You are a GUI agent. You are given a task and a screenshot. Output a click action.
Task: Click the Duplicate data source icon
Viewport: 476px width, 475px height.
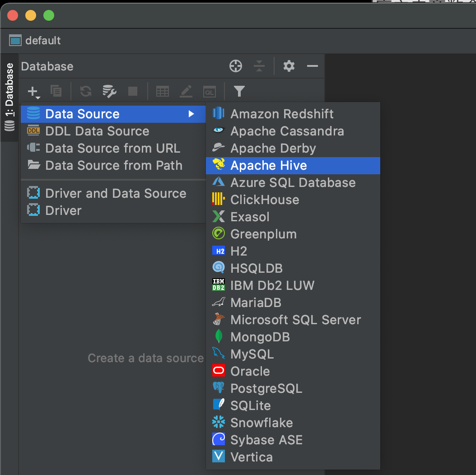click(x=56, y=91)
